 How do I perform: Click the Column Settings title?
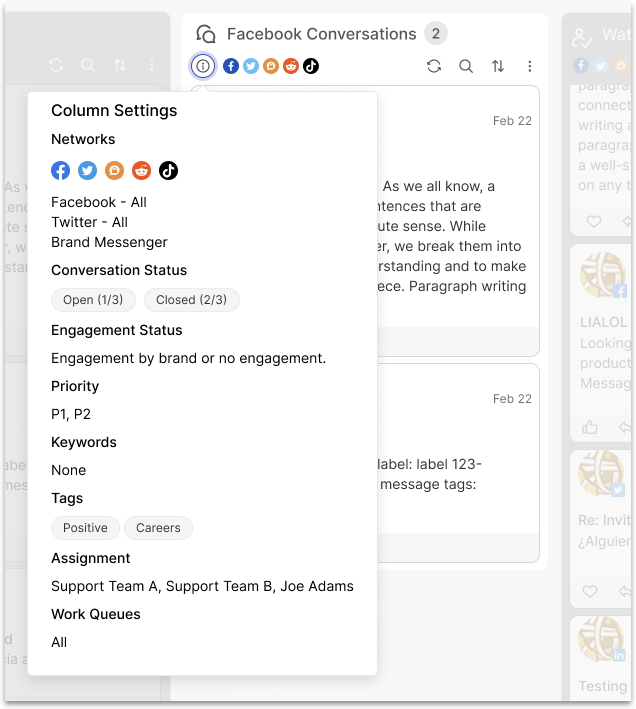pos(114,111)
